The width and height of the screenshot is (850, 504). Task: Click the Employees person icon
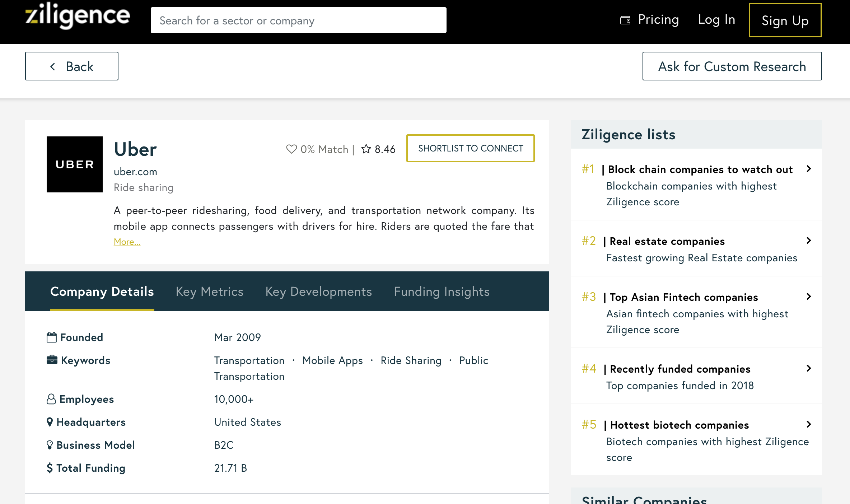click(x=51, y=399)
